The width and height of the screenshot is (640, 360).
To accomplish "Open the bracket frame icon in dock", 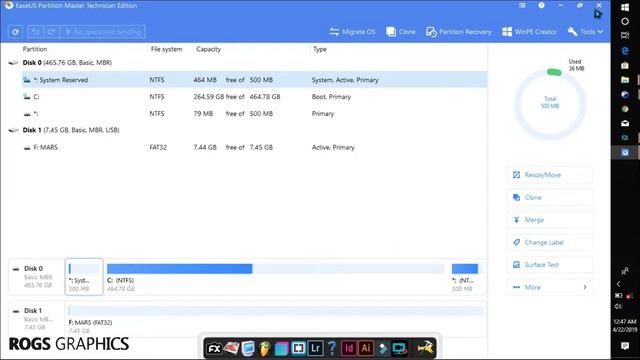I will tap(298, 349).
